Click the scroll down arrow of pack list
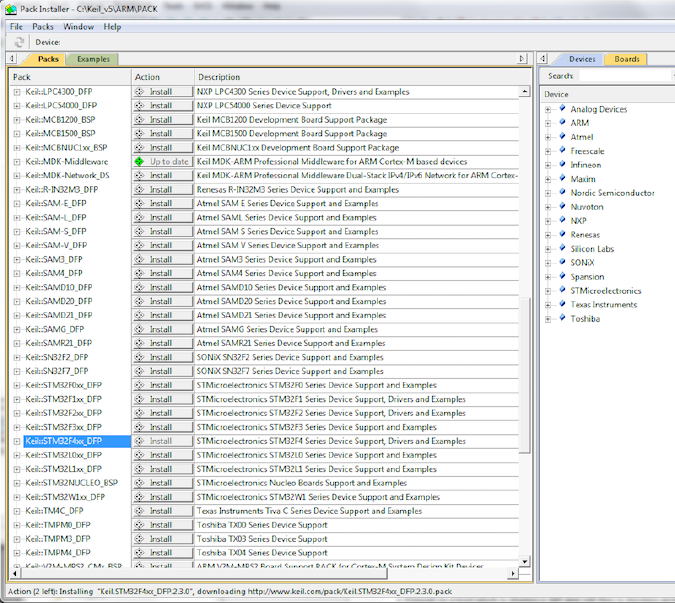This screenshot has width=675, height=603. pyautogui.click(x=524, y=561)
